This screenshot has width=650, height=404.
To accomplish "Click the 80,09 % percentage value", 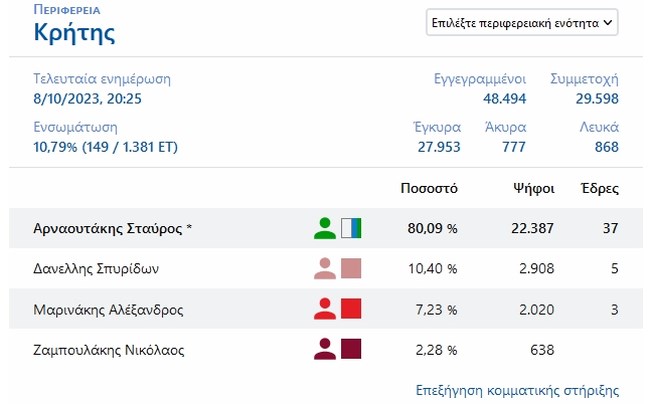I will coord(432,228).
